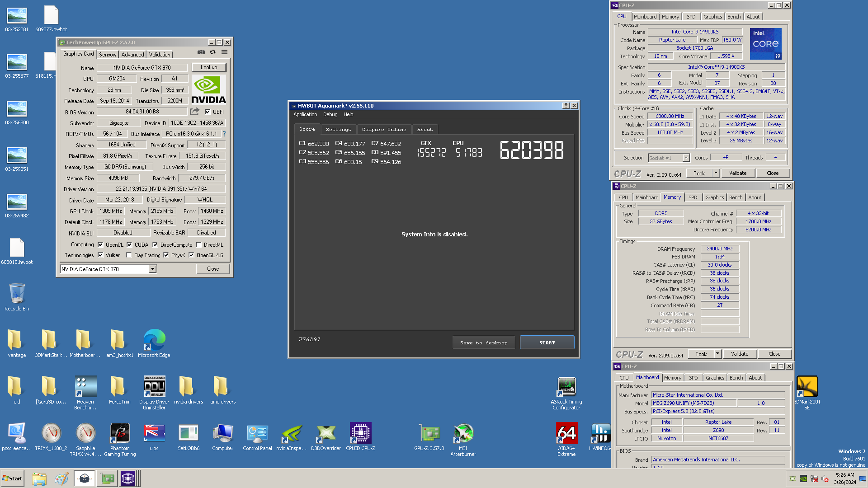The width and height of the screenshot is (868, 488).
Task: Open the CPUID CPU-Z desktop icon
Action: point(360,436)
